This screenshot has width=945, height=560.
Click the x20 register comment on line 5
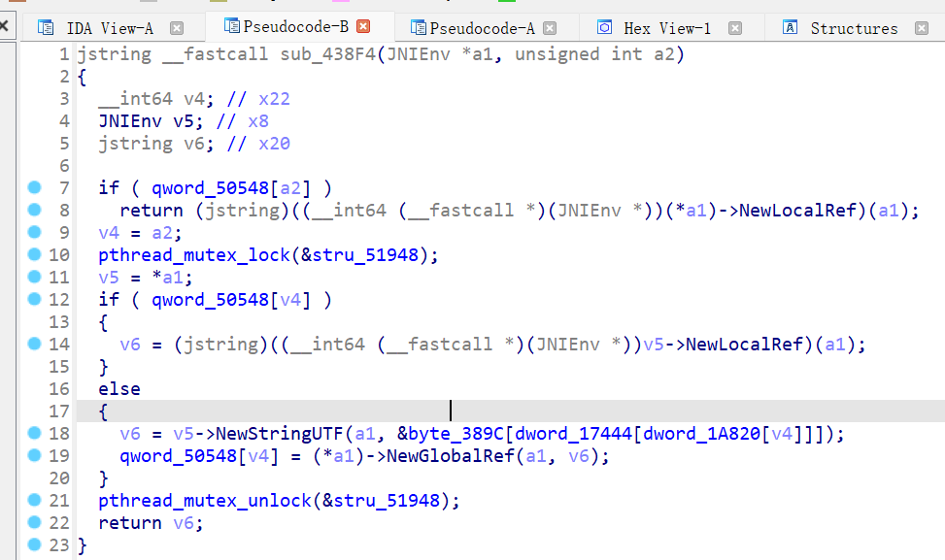point(274,144)
